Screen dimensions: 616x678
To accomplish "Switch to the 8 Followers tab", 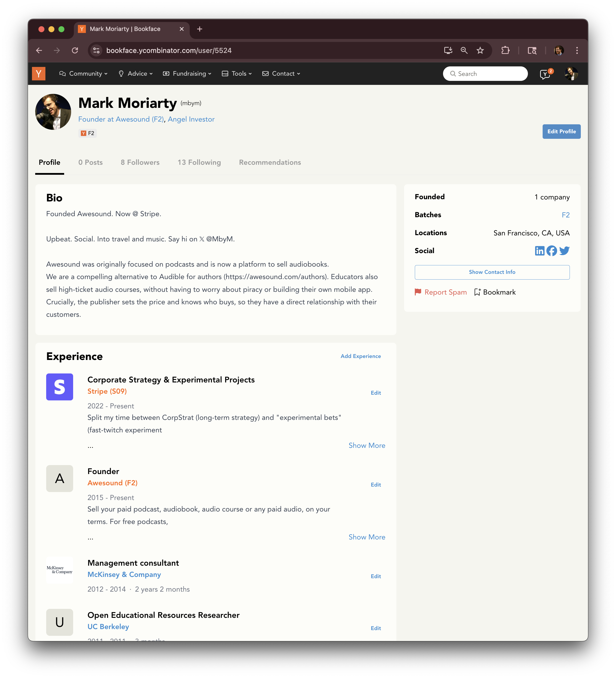I will pos(140,163).
